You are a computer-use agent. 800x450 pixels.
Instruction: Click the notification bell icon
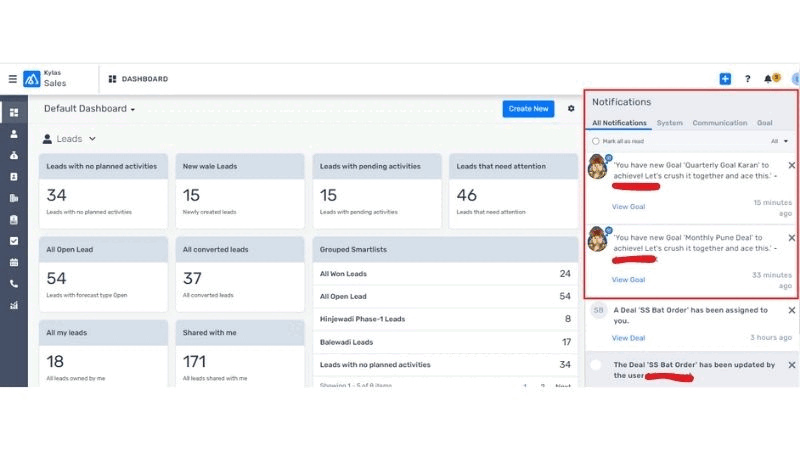(x=768, y=79)
